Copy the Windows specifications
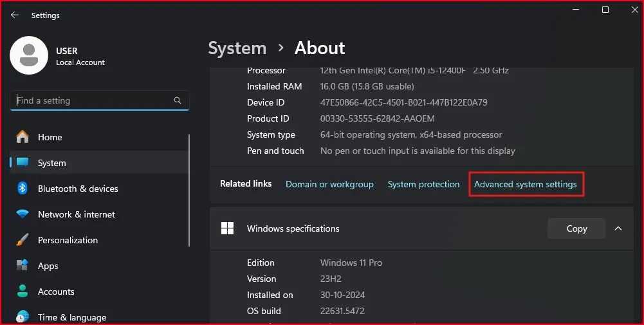This screenshot has width=644, height=325. (576, 228)
